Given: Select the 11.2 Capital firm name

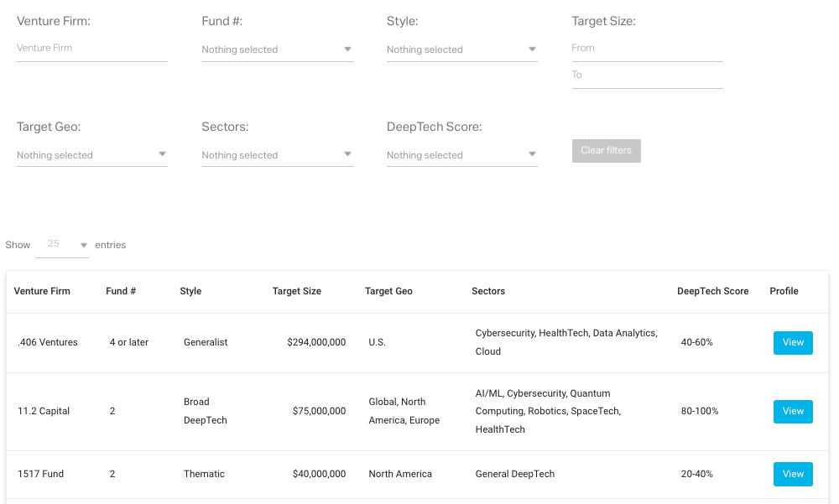Looking at the screenshot, I should click(44, 411).
